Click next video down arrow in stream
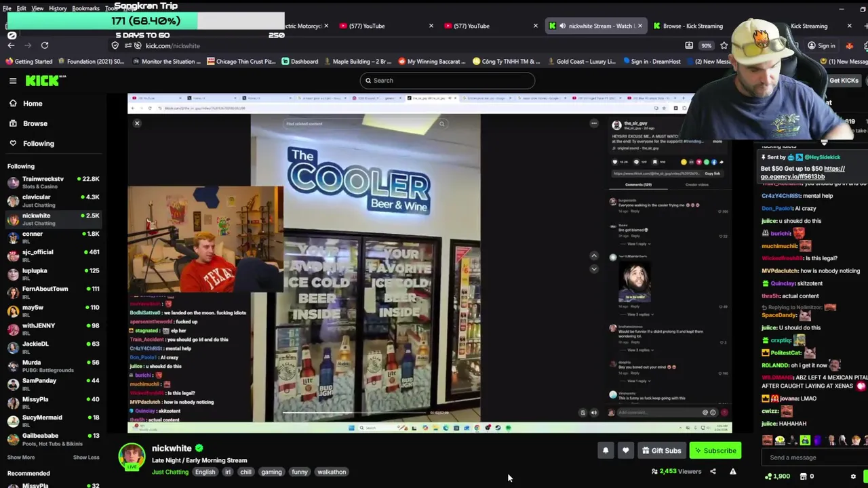The height and width of the screenshot is (488, 868). click(594, 269)
